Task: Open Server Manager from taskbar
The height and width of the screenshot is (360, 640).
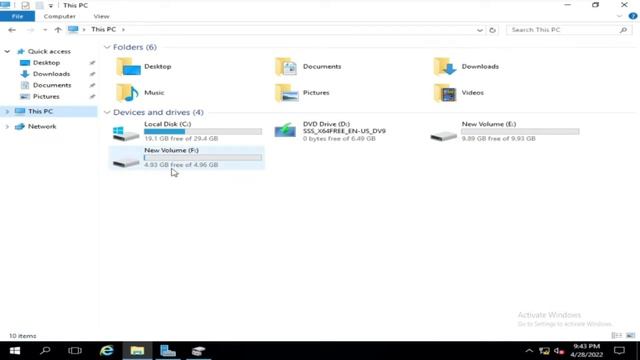Action: [168, 351]
